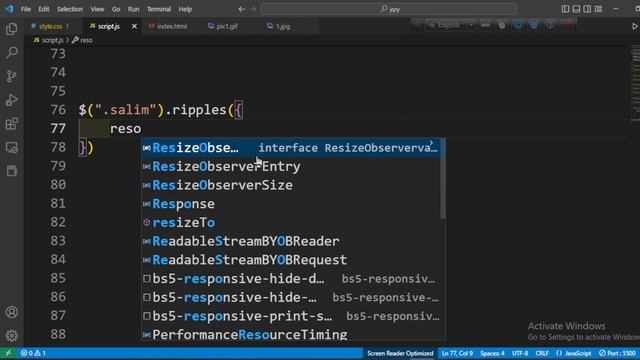
Task: Choose the resizeTo suggestion
Action: point(291,222)
